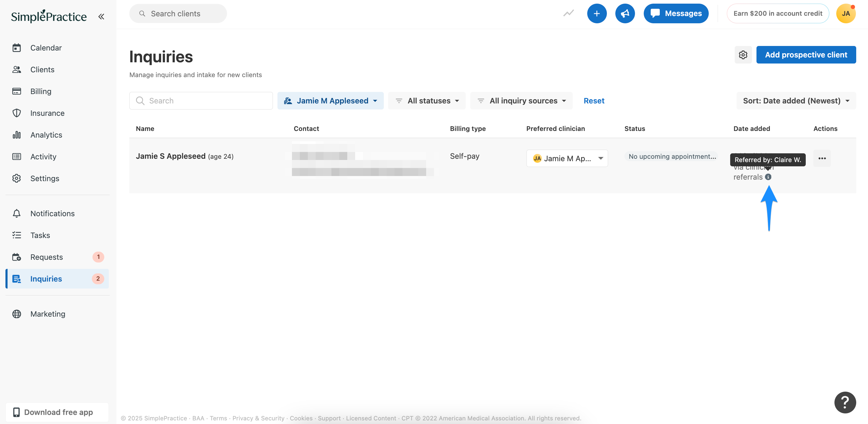This screenshot has height=424, width=868.
Task: Expand the Jamie M Appleseed clinician filter
Action: click(330, 101)
